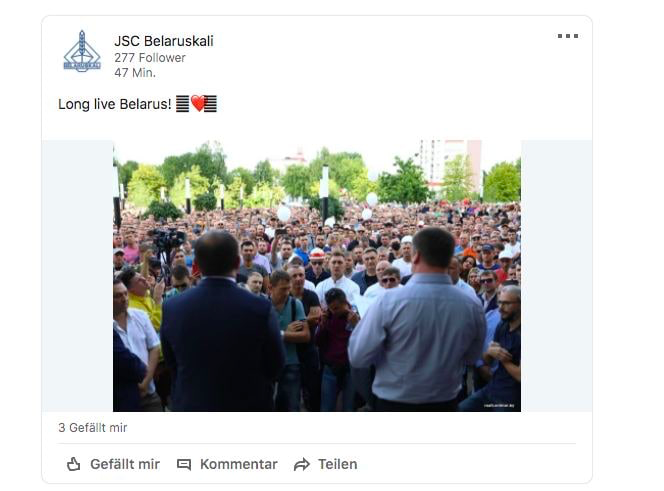Click the comment speech bubble icon
This screenshot has width=664, height=491.
[x=184, y=465]
